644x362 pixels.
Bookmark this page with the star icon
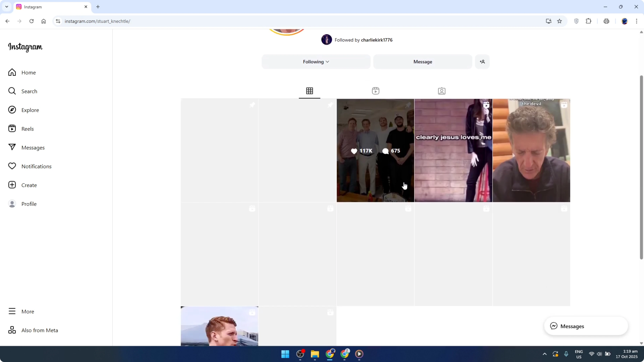click(559, 21)
